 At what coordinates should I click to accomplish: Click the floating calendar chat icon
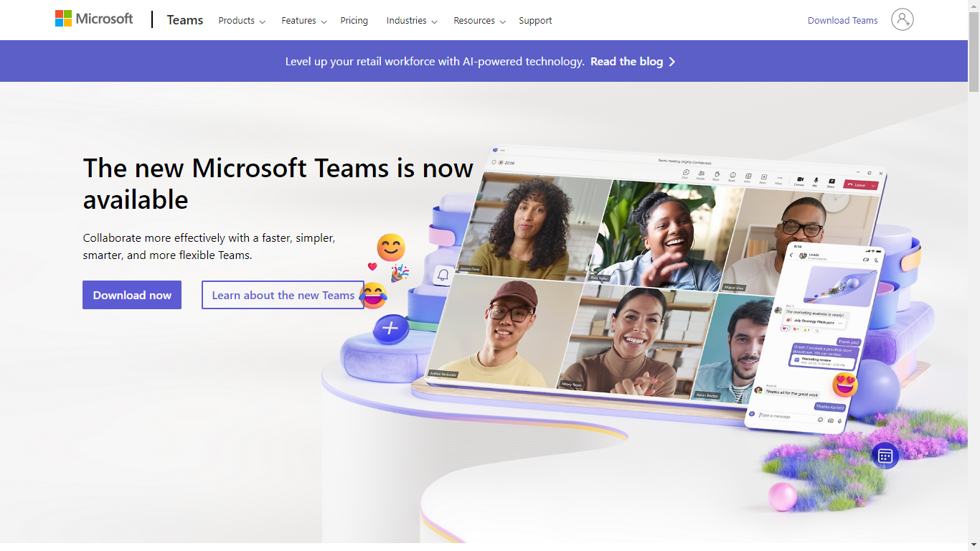point(885,456)
